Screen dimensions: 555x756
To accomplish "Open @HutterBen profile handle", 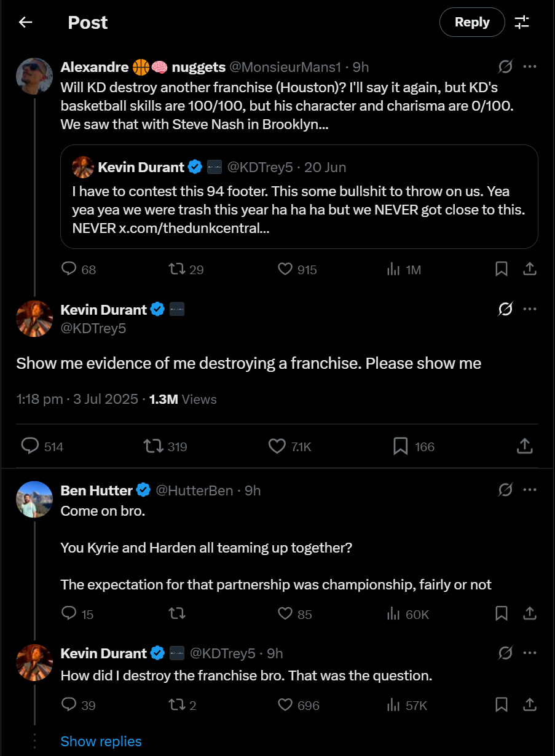I will click(x=194, y=490).
